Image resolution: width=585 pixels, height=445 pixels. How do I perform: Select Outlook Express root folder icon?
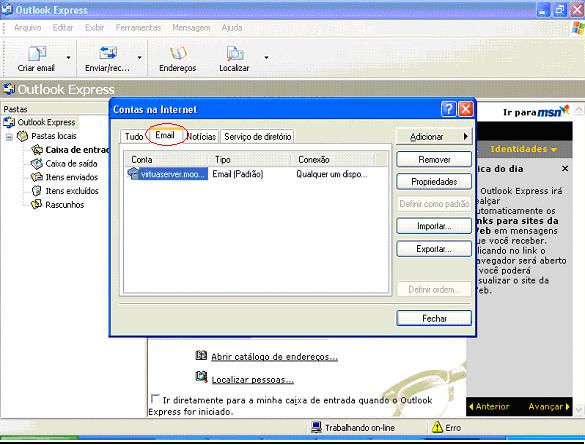click(x=9, y=122)
